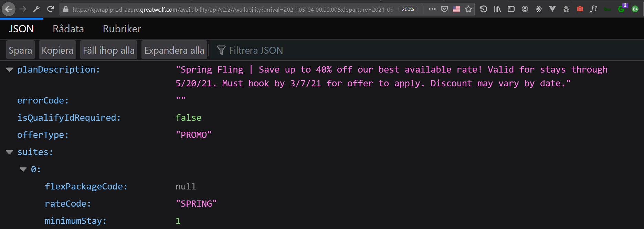Open the Rubriker tab
644x229 pixels.
pos(122,29)
